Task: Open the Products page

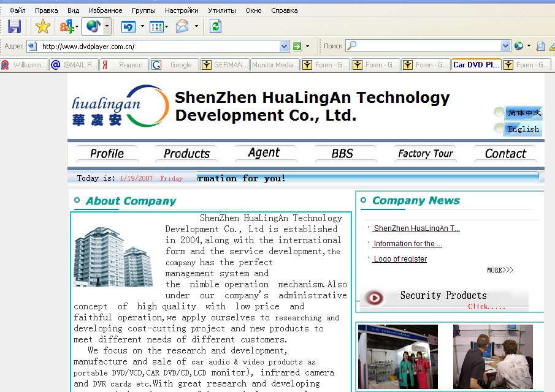Action: pos(186,153)
